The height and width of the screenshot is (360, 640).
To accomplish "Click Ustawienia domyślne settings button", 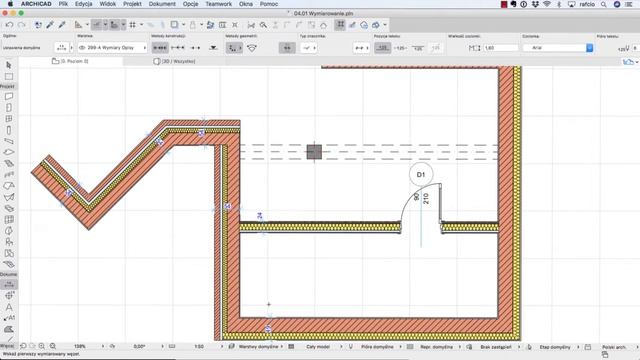I will 21,48.
